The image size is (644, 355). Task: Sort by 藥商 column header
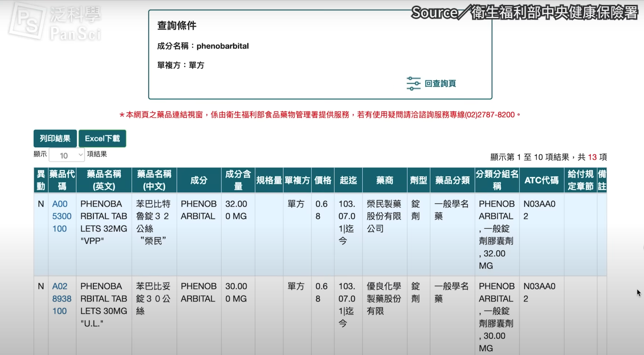point(385,180)
